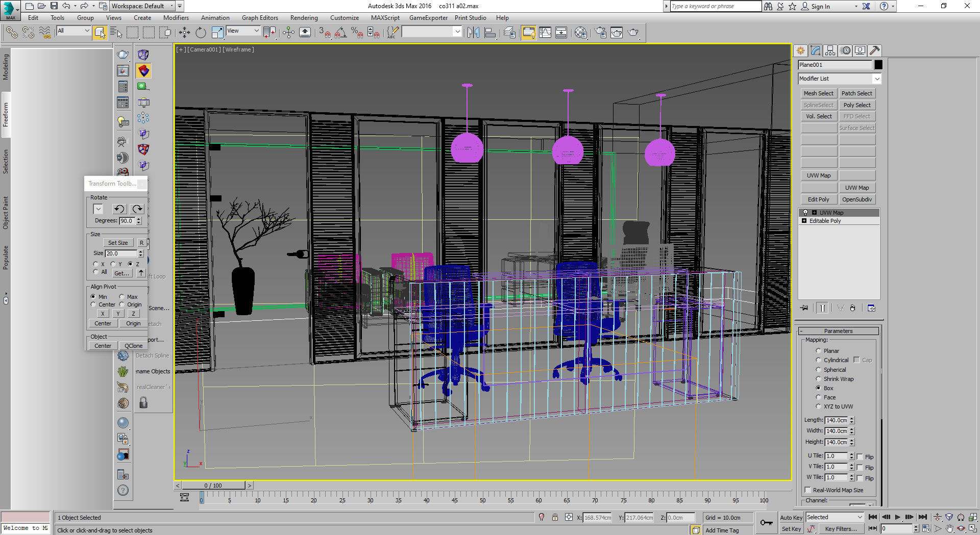Switch to the Hierarchy command panel
This screenshot has height=535, width=980.
tap(830, 50)
